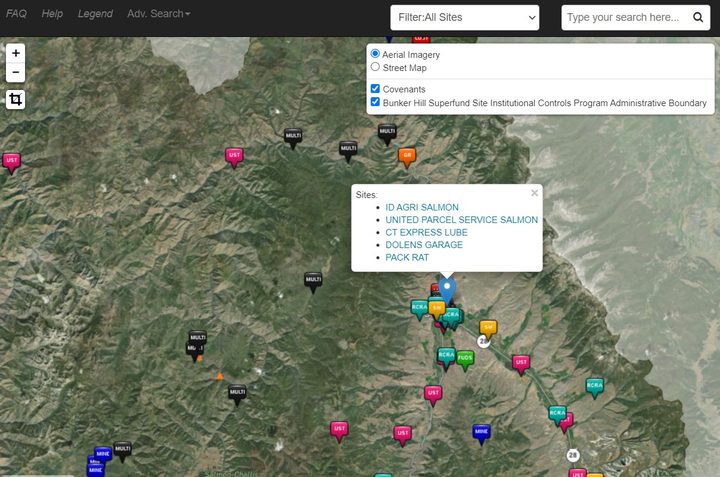Choose Aerial Imagery base layer
This screenshot has height=477, width=720.
pyautogui.click(x=375, y=54)
